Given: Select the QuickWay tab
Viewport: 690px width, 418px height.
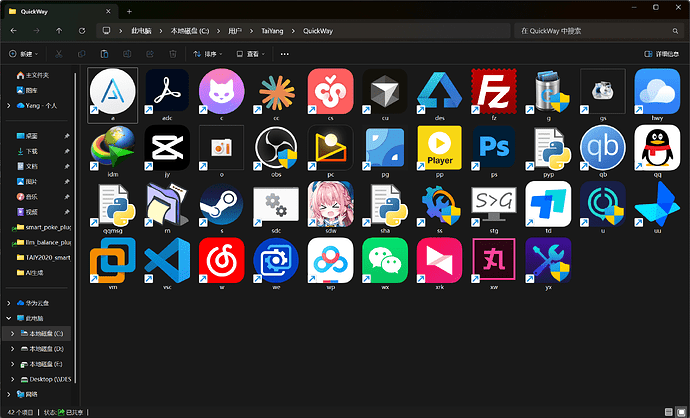Looking at the screenshot, I should point(61,11).
